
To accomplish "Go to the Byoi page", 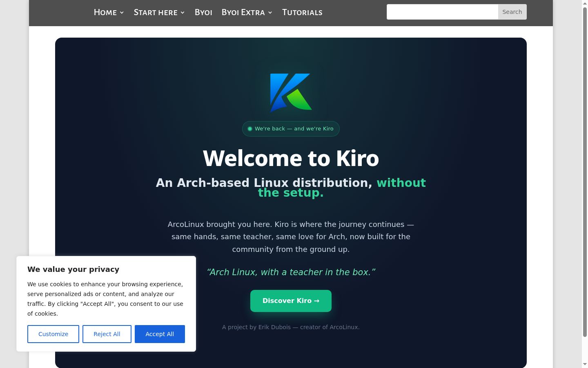I will pos(203,12).
